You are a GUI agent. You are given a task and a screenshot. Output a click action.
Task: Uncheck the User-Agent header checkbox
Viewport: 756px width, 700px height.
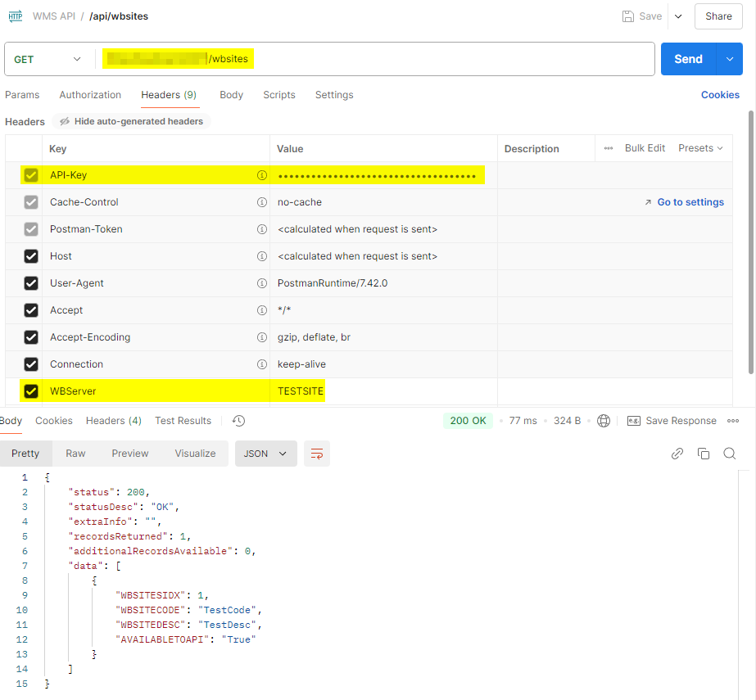pyautogui.click(x=31, y=283)
